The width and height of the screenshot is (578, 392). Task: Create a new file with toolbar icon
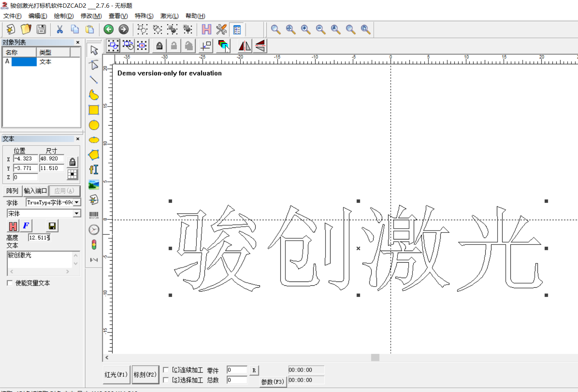click(x=11, y=29)
